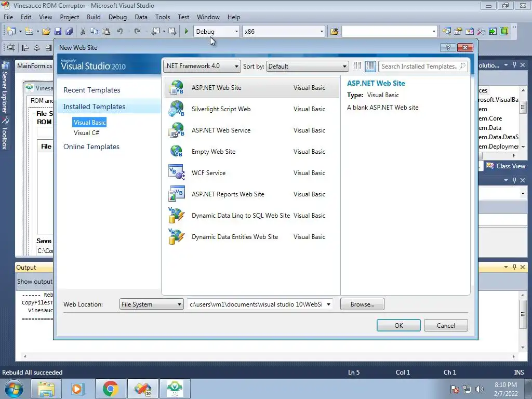
Task: Select the Empty Web Site template
Action: pyautogui.click(x=251, y=152)
